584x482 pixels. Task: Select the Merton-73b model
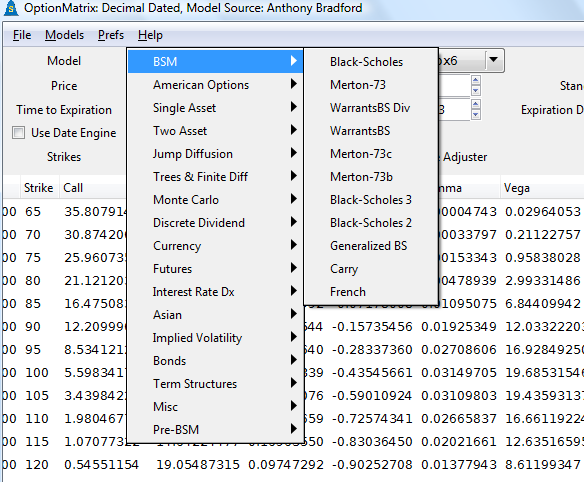click(x=371, y=177)
